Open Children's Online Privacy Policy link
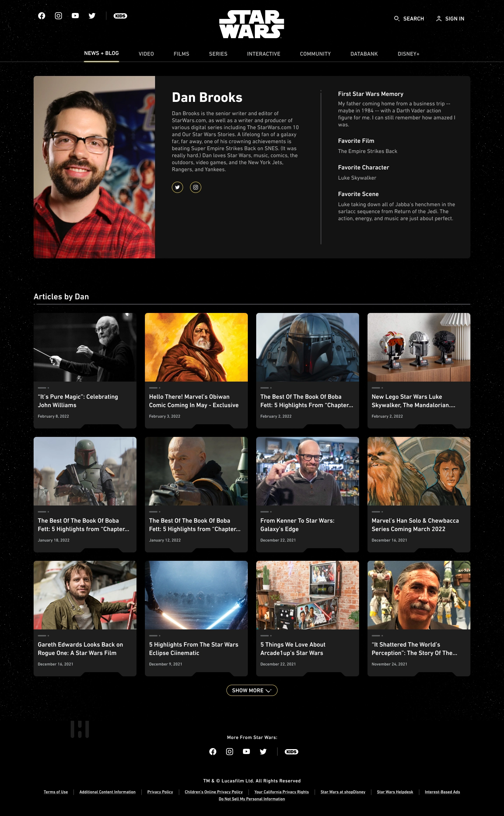Screen dimensions: 504x816 [x=213, y=792]
